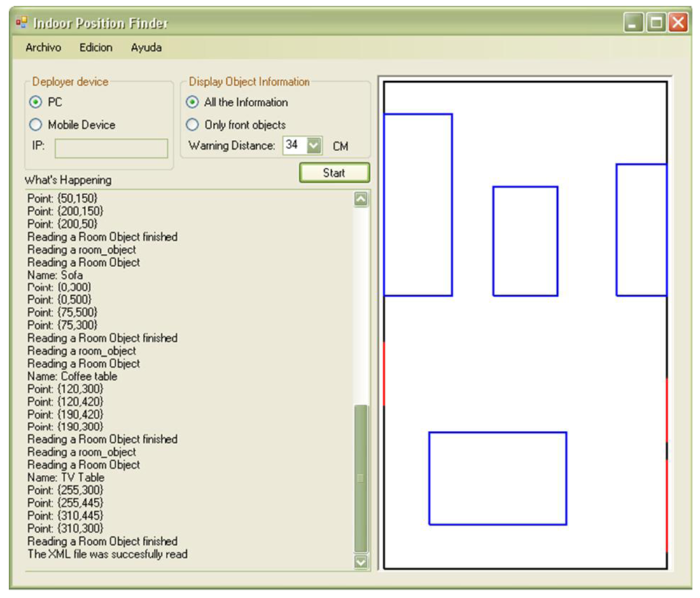
Task: Click the large bottom rectangle in room map
Action: [497, 478]
